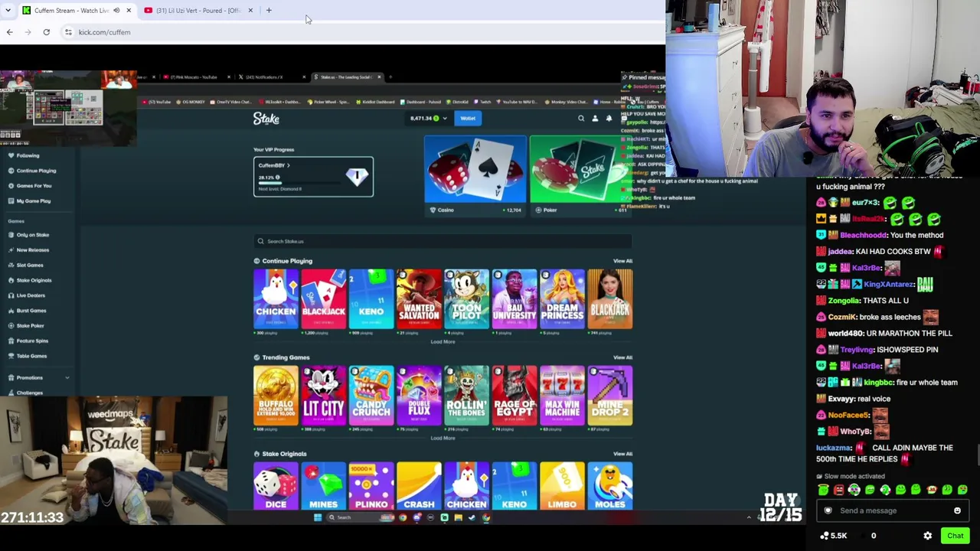Open the Mine Drop 2 game tile
This screenshot has width=980, height=551.
610,396
